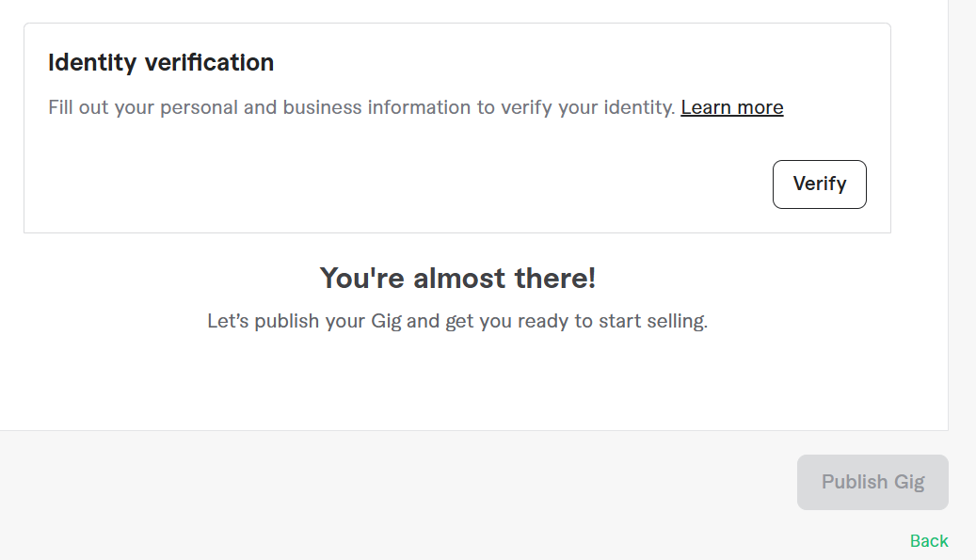Return to previous step via green Back
The height and width of the screenshot is (560, 976).
(x=928, y=541)
